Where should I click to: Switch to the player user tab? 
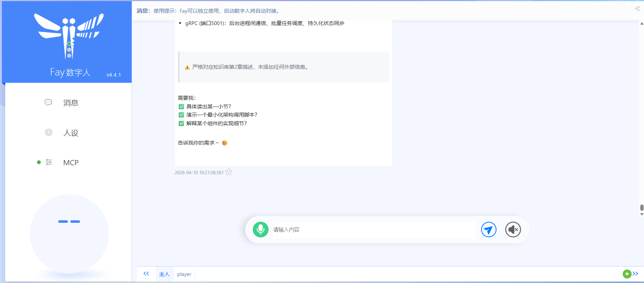[184, 274]
